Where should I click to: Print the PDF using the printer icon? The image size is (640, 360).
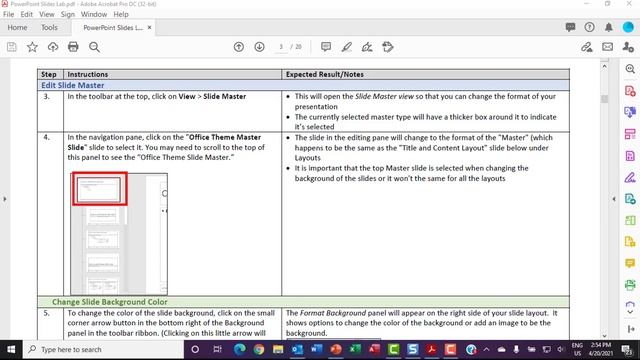tap(73, 47)
